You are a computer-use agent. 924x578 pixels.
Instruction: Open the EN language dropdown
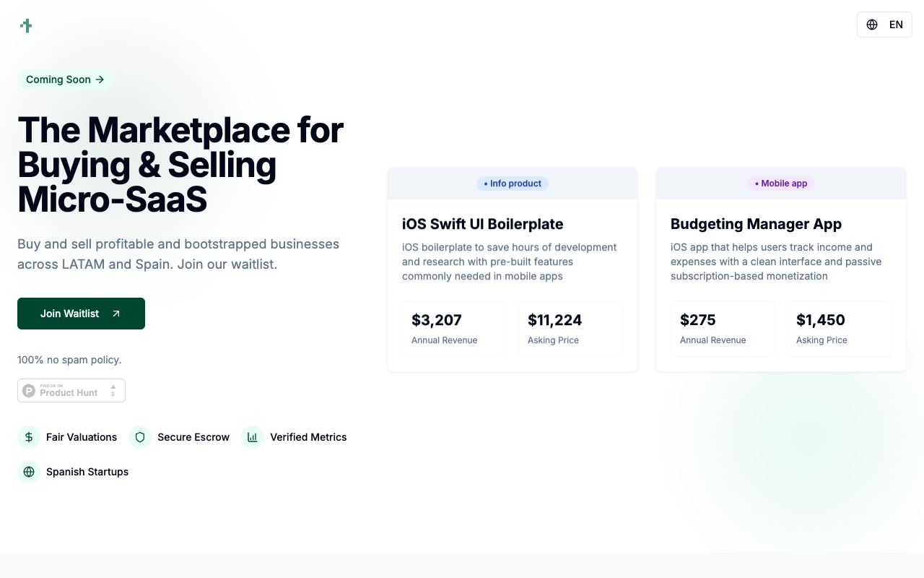pyautogui.click(x=884, y=25)
